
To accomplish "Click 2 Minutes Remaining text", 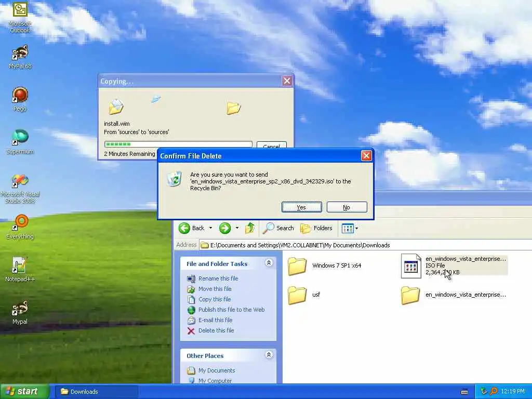I will (129, 154).
